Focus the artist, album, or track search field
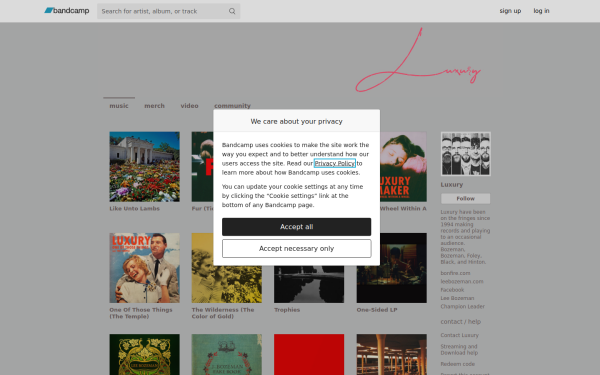 (x=168, y=11)
